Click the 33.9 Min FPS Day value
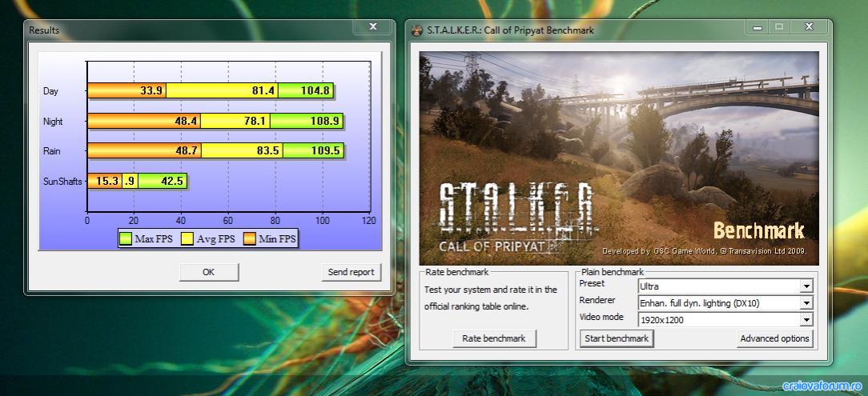Viewport: 868px width, 396px height. [x=151, y=90]
